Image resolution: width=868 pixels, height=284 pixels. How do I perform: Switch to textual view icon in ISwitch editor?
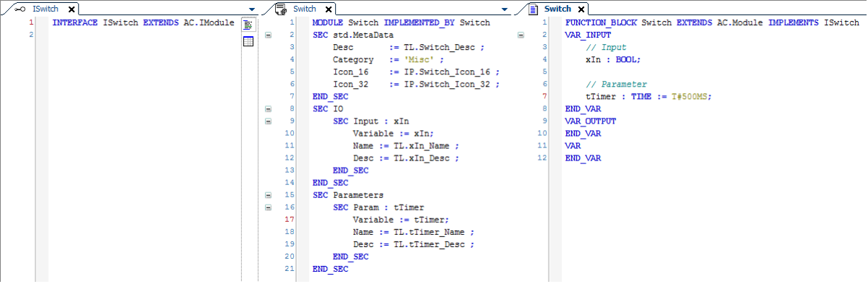tap(248, 25)
